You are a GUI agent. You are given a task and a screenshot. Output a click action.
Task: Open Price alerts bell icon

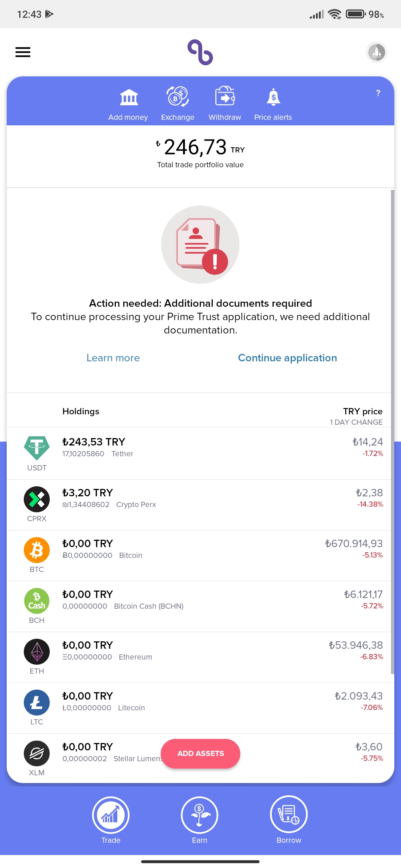click(273, 97)
